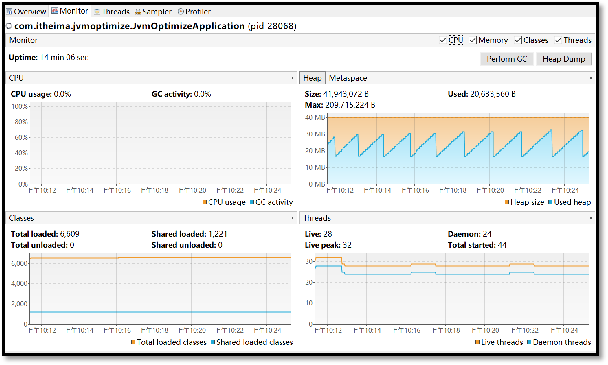Toggle the Memory checkbox

[473, 40]
